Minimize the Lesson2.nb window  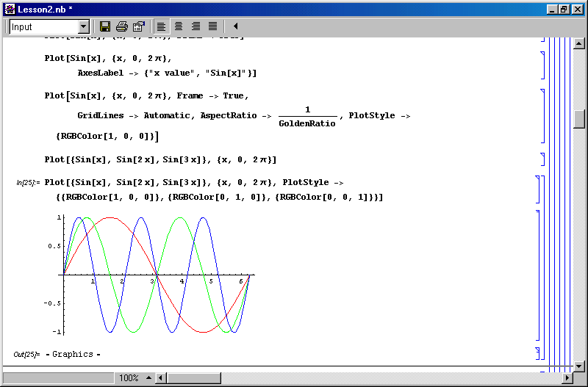[x=551, y=10]
